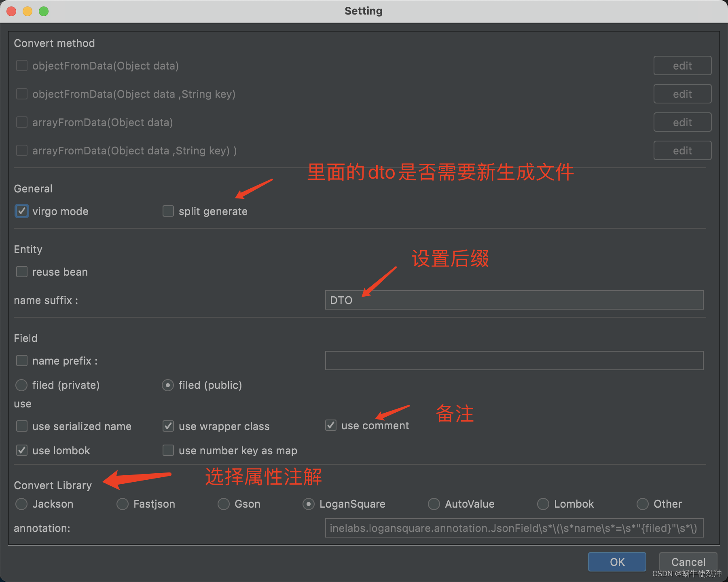Uncheck the virgo mode checkbox

pos(22,211)
